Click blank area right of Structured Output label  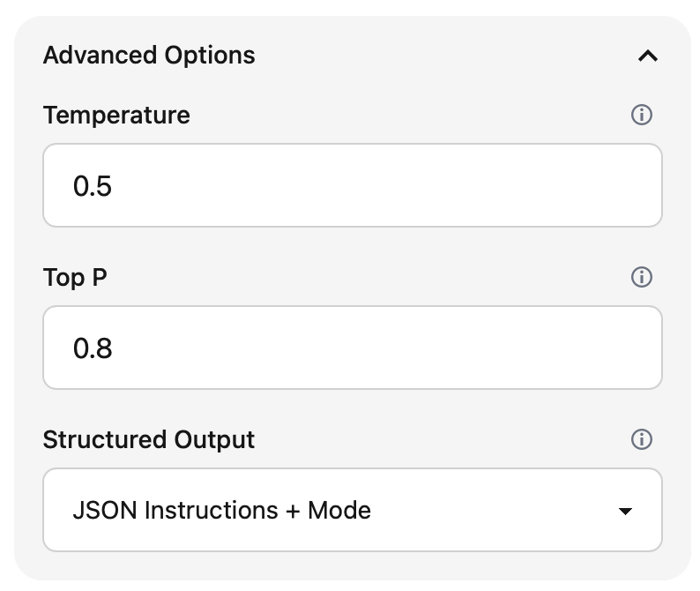tap(441, 439)
